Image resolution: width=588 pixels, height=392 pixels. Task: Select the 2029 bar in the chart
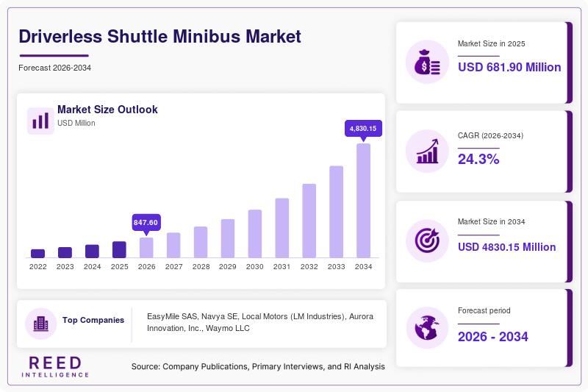228,238
